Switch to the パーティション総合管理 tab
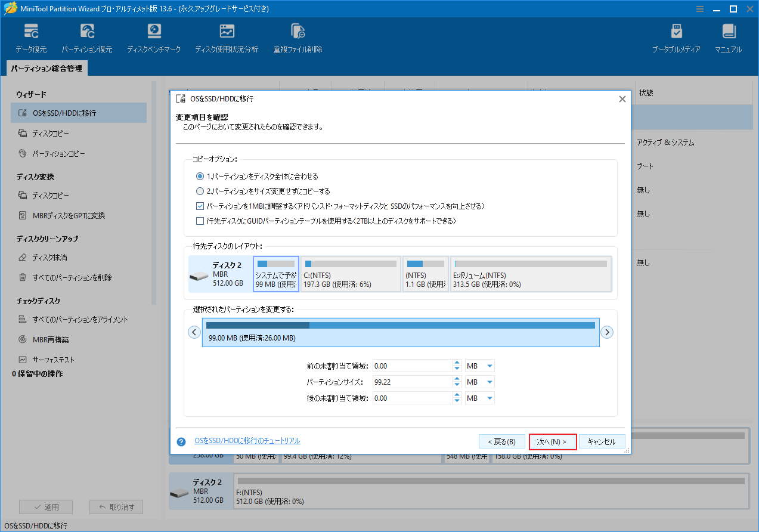Image resolution: width=759 pixels, height=532 pixels. click(x=46, y=68)
